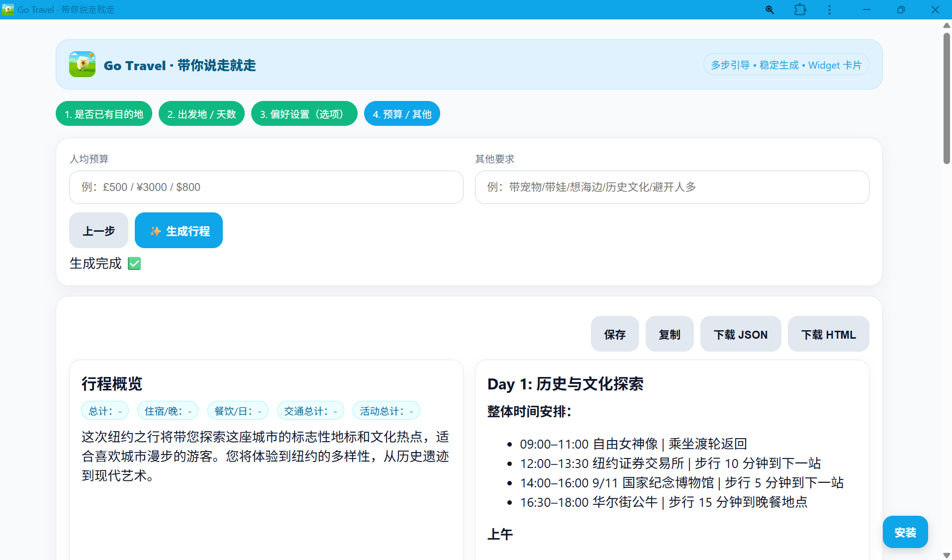Click the 整体时间安排 subheading
This screenshot has height=560, width=952.
point(529,411)
